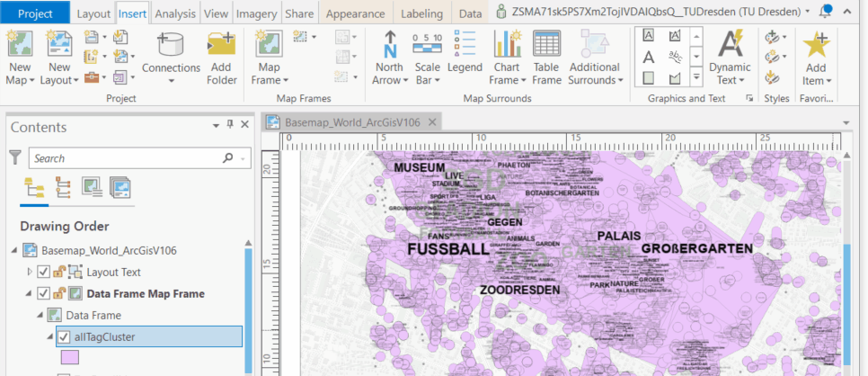Toggle the lock on Layout Text
This screenshot has width=868, height=376.
(58, 273)
